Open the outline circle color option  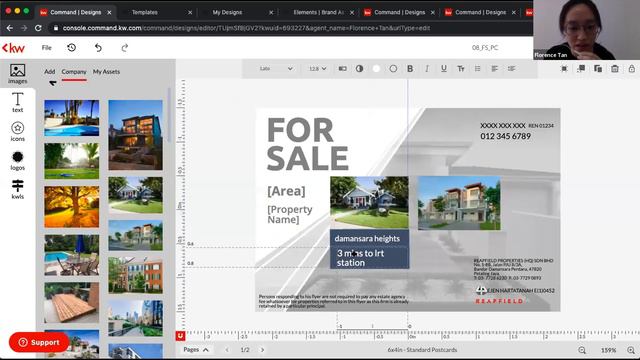(x=393, y=69)
